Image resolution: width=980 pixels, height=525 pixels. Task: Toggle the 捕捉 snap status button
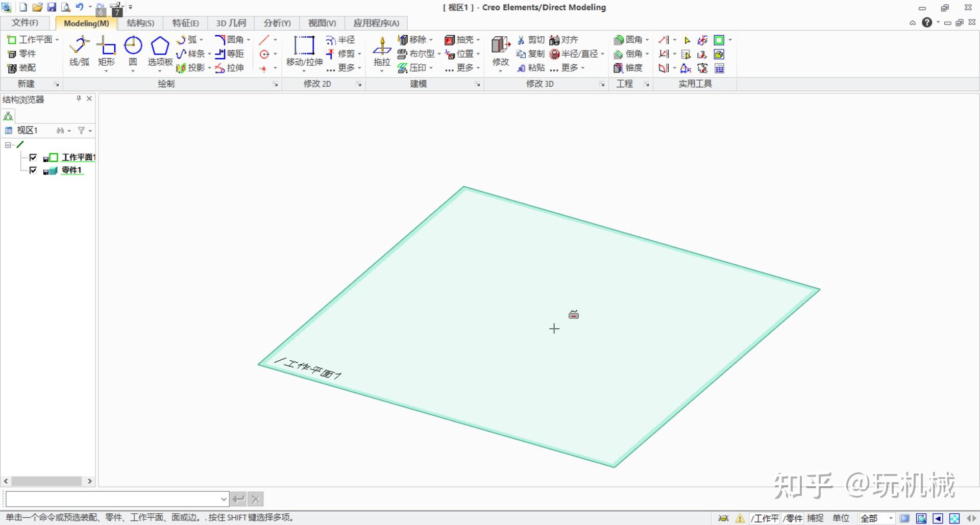coord(815,518)
